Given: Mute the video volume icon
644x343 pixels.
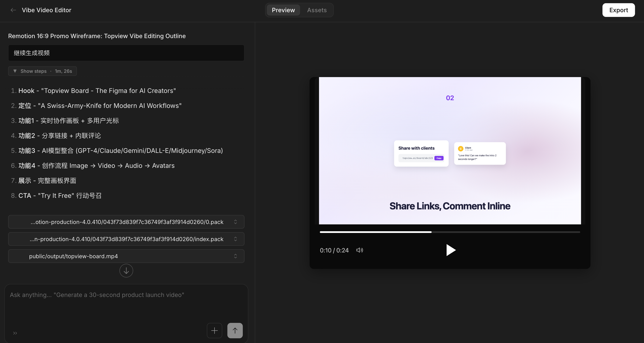Looking at the screenshot, I should (359, 250).
